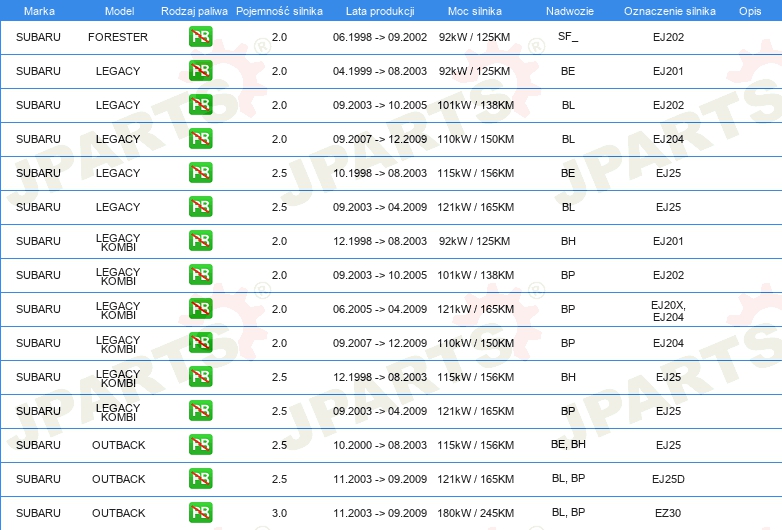Viewport: 782px width, 530px height.
Task: Select production years 10.2000 -> 08.2003
Action: [380, 445]
